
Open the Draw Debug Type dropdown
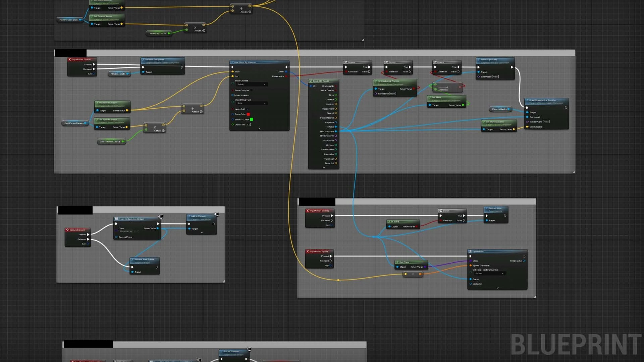click(251, 103)
